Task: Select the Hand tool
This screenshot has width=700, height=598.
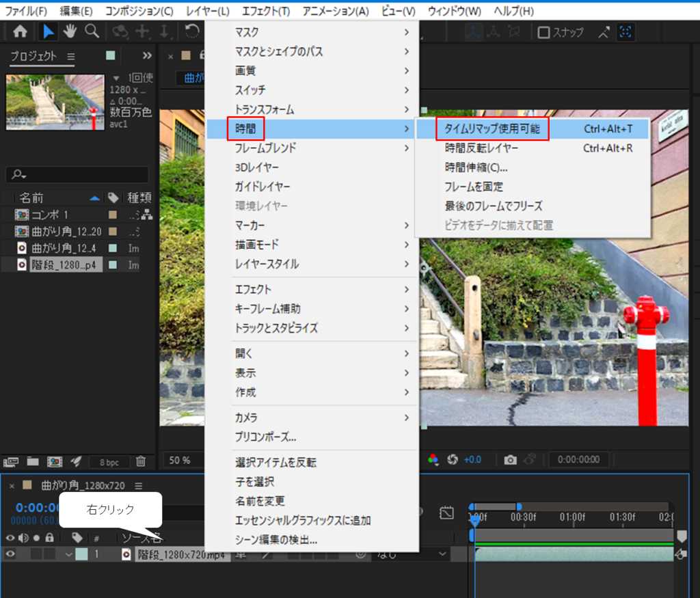Action: point(70,31)
